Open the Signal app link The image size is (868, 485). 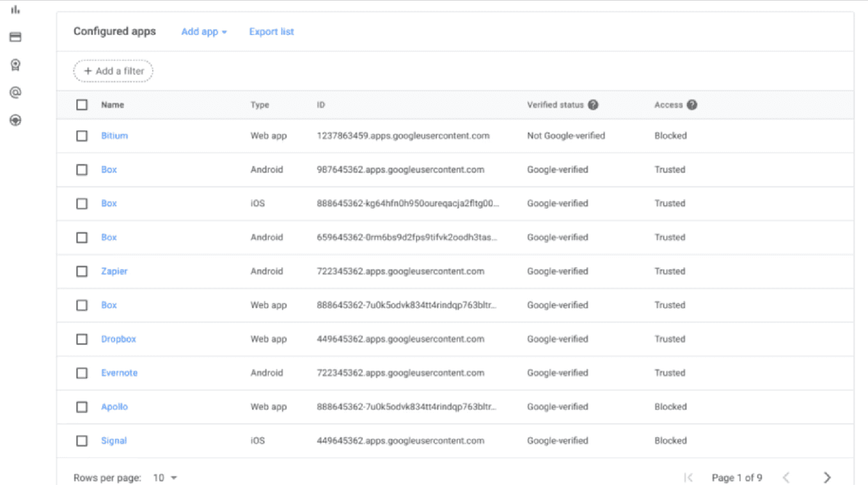[x=114, y=440]
